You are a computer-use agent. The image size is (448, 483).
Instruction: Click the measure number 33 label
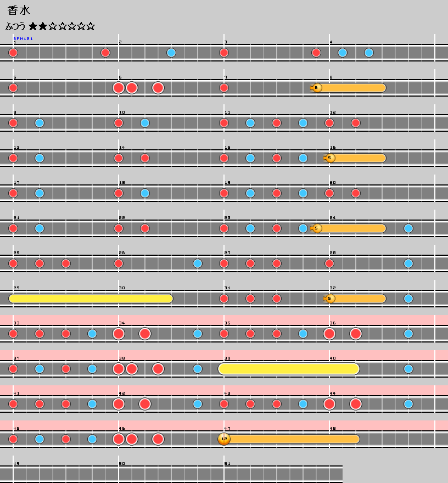click(16, 323)
